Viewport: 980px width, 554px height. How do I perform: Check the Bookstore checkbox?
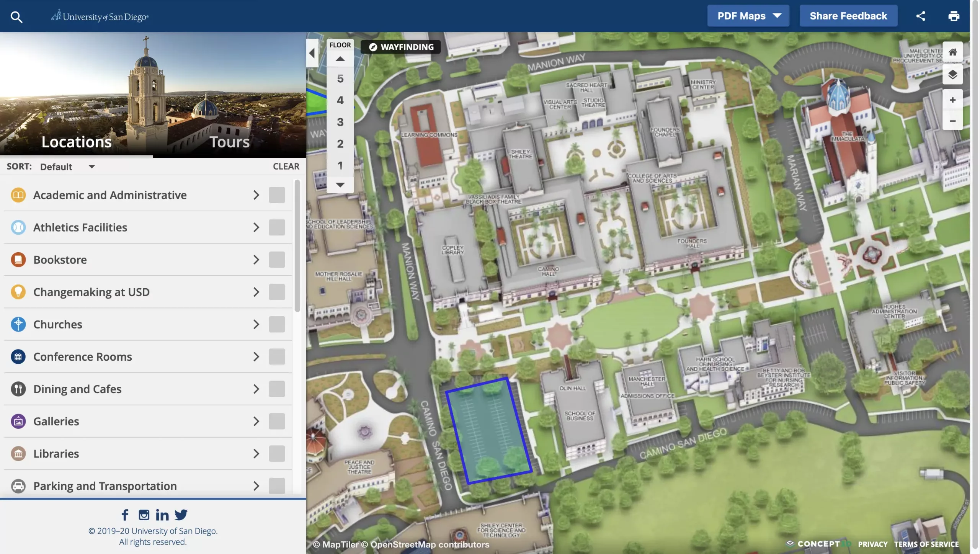(277, 260)
